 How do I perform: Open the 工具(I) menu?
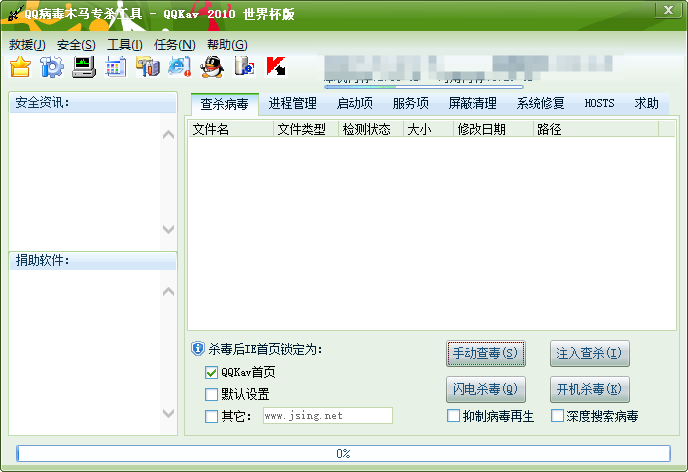coord(125,45)
